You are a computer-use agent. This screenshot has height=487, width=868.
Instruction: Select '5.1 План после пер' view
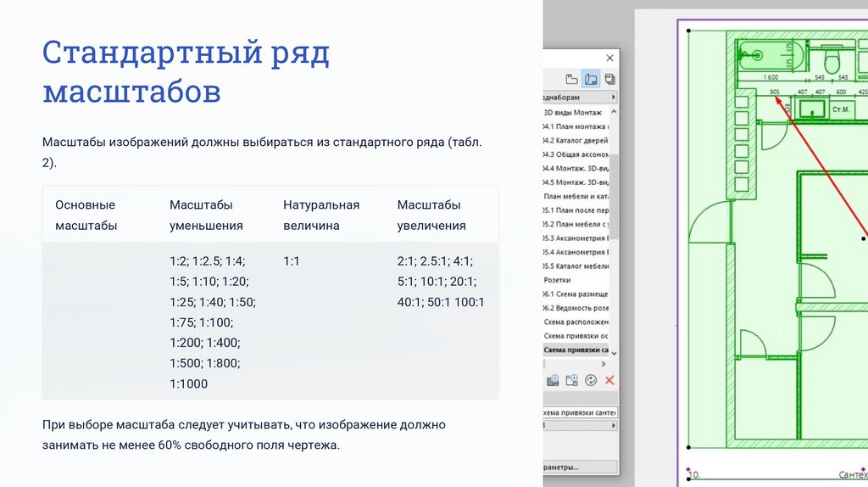click(576, 210)
